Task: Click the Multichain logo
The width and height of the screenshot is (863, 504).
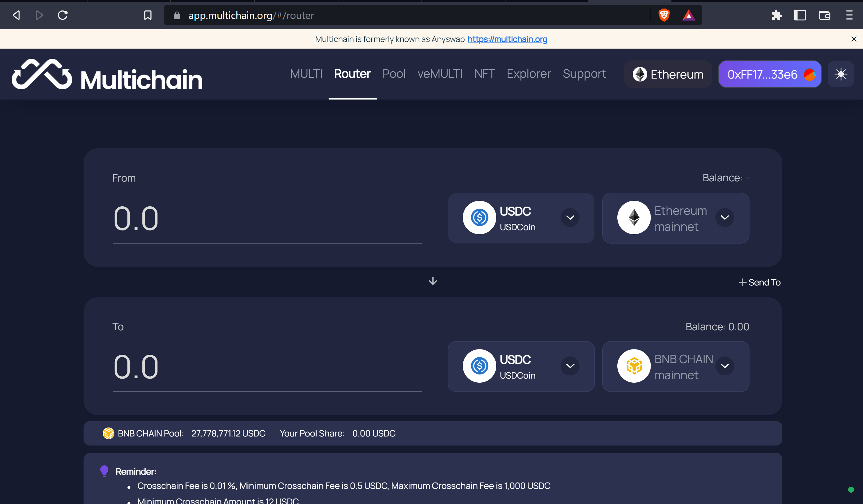Action: (x=107, y=74)
